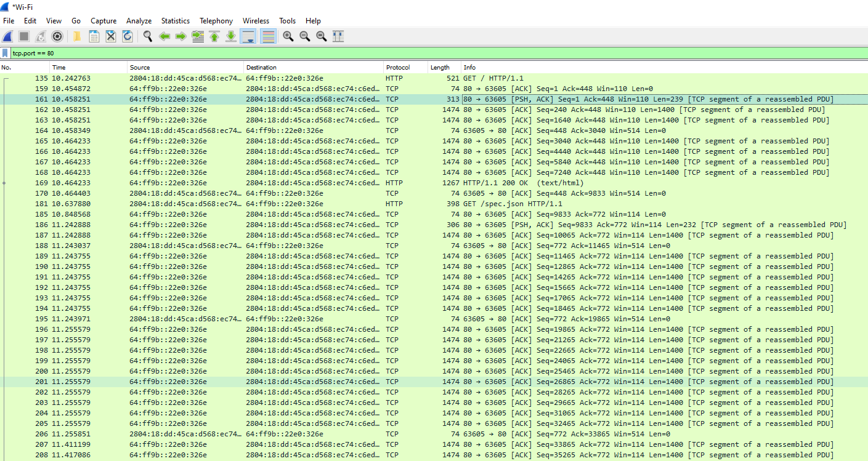
Task: Start capturing packets with the shark fin icon
Action: coord(7,36)
